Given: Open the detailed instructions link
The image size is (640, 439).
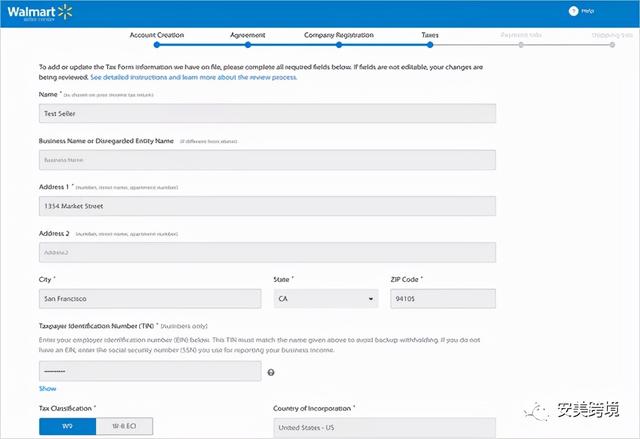Looking at the screenshot, I should tap(194, 76).
